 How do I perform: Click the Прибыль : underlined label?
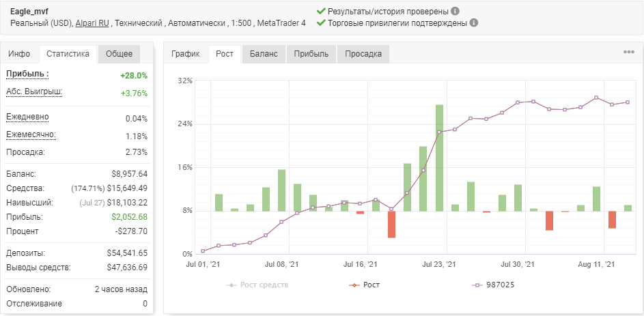tap(27, 74)
